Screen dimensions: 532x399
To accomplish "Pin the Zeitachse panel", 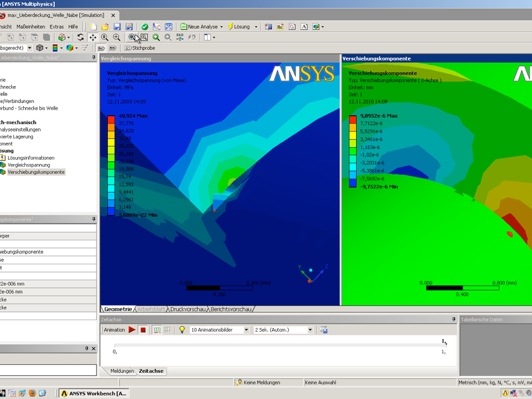I will point(453,320).
